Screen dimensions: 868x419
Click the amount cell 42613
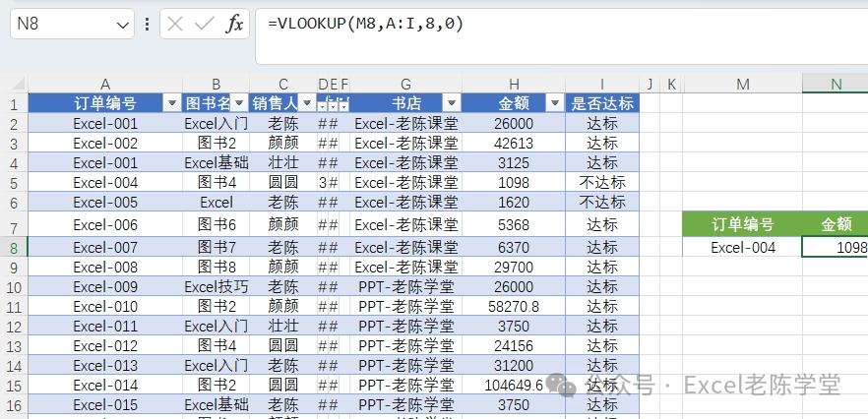pyautogui.click(x=514, y=143)
